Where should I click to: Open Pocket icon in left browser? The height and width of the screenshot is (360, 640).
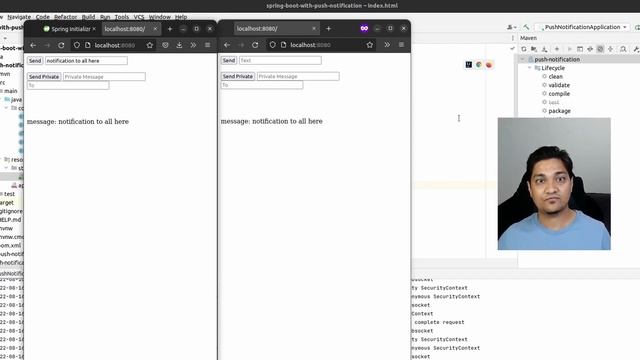point(165,45)
